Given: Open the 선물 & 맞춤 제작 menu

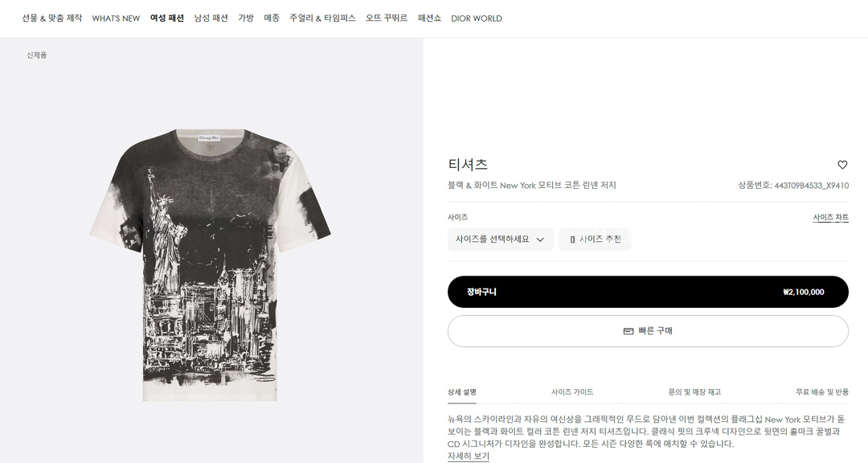Looking at the screenshot, I should 52,18.
